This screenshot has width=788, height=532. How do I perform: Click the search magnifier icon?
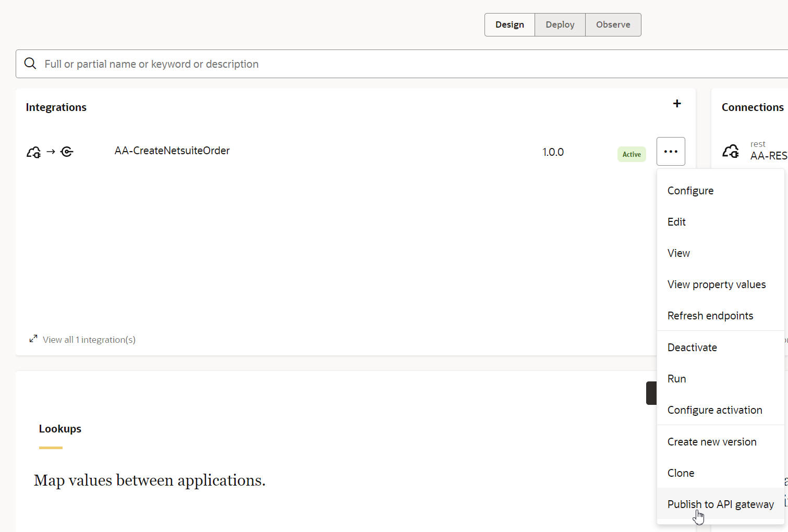(x=30, y=64)
